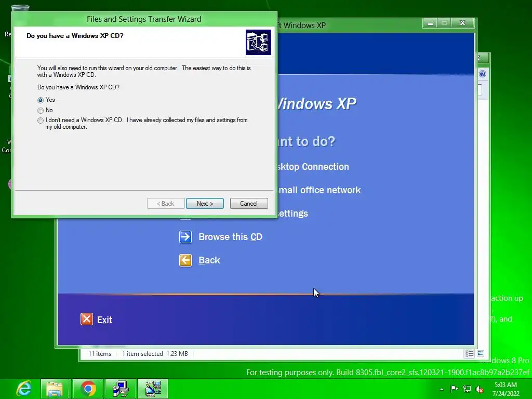This screenshot has width=532, height=399.
Task: Open the Action Center flag icon
Action: coord(454,389)
